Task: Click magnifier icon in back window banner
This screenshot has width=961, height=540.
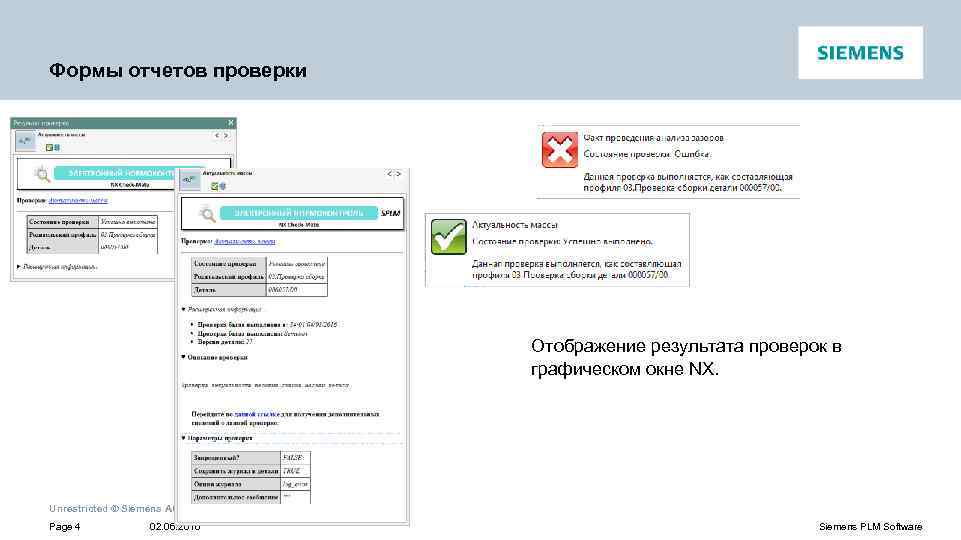Action: click(42, 175)
